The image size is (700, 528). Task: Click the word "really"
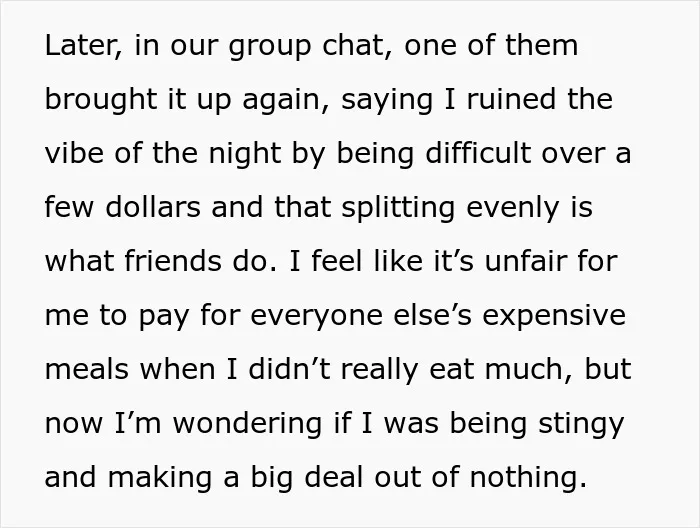click(x=379, y=371)
